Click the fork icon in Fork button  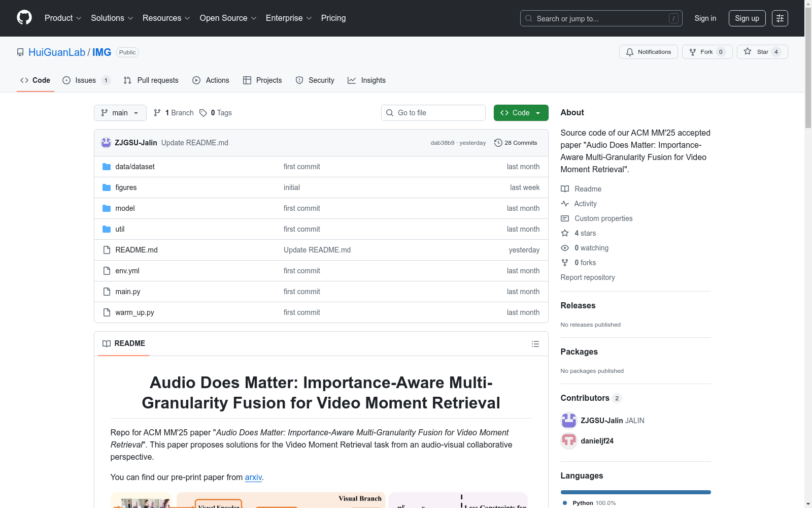(x=693, y=52)
